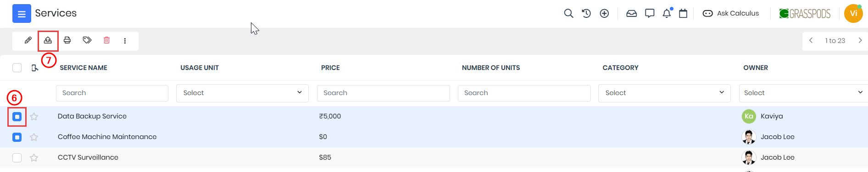This screenshot has width=868, height=172.
Task: Click the pencil edit icon
Action: tap(28, 40)
